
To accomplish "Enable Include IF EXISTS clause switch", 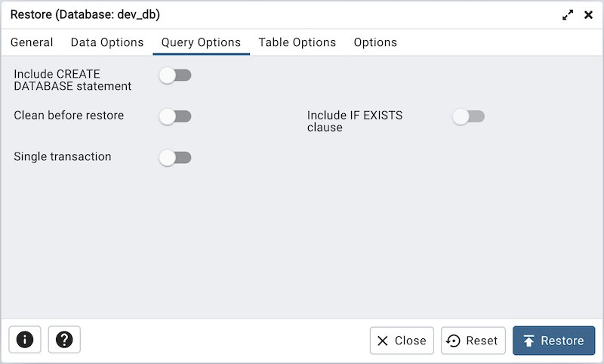I will [468, 116].
